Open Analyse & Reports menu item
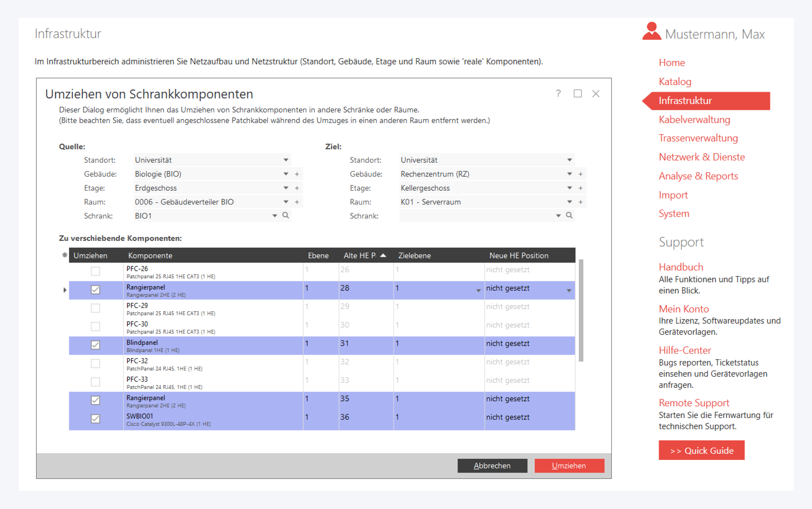The height and width of the screenshot is (509, 812). coord(698,176)
